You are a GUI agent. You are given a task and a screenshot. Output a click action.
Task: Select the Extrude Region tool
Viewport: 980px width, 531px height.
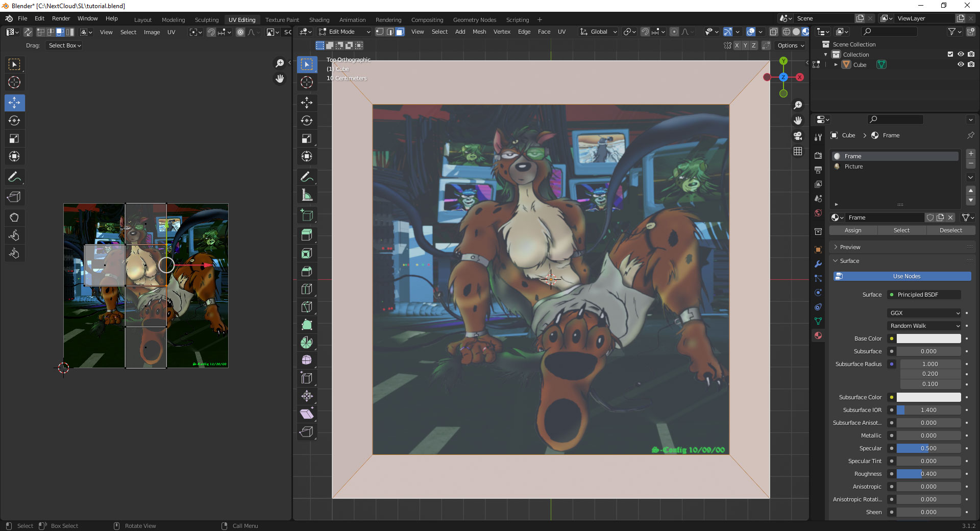[307, 235]
